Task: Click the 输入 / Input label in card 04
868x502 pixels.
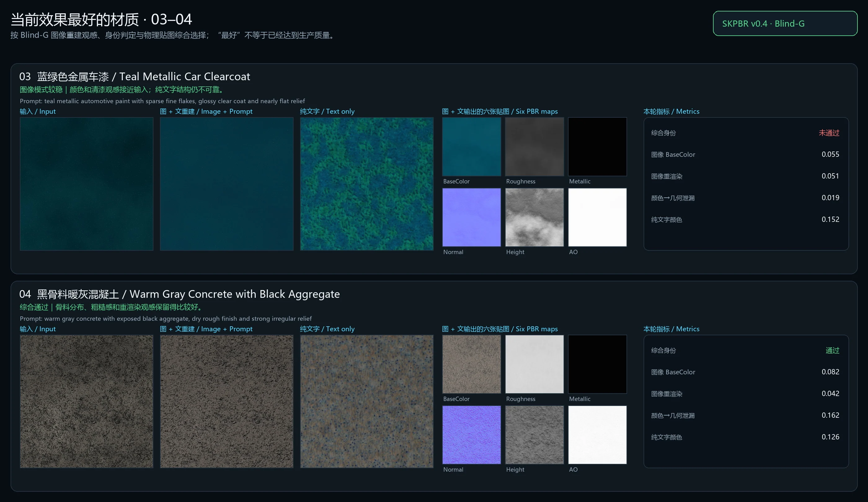Action: click(x=38, y=329)
